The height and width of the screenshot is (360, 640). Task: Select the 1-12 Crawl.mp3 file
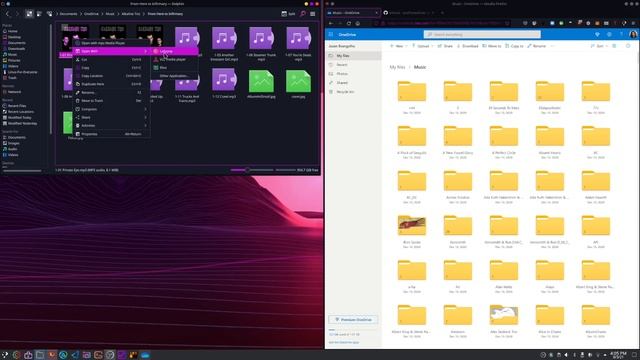coord(224,84)
